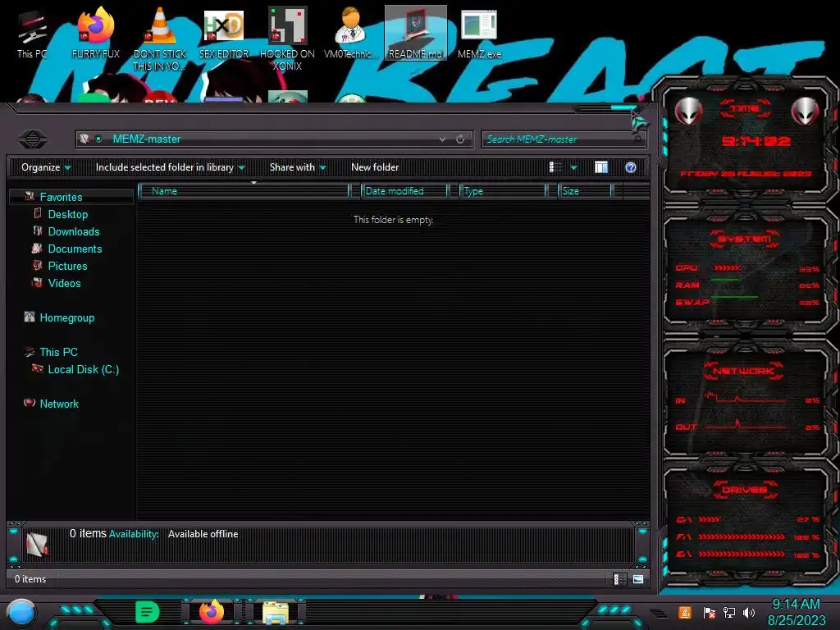
Task: Click the Network globe icon in sidebar
Action: point(30,402)
